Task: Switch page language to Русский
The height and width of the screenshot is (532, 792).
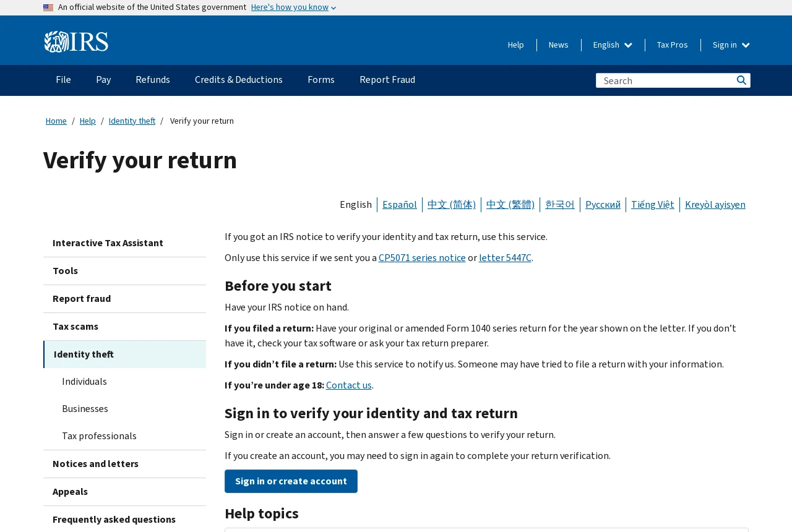Action: pos(603,204)
